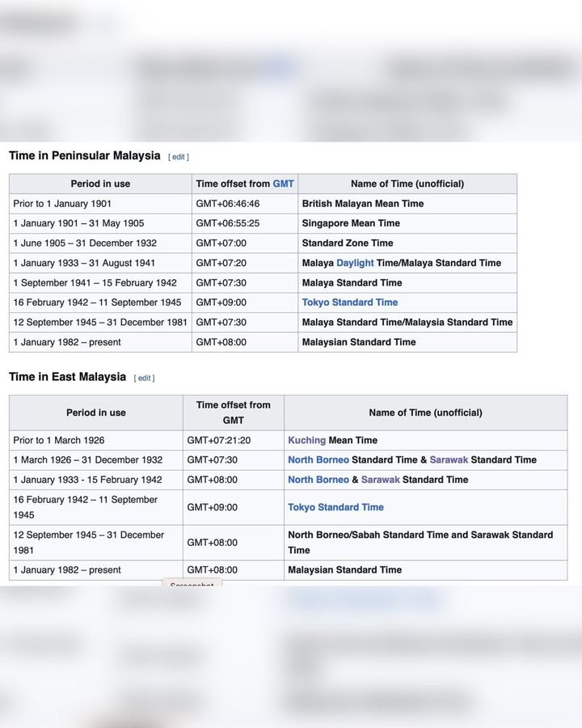Click the Time in East Malaysia heading
Screen dimensions: 582x728
(68, 377)
